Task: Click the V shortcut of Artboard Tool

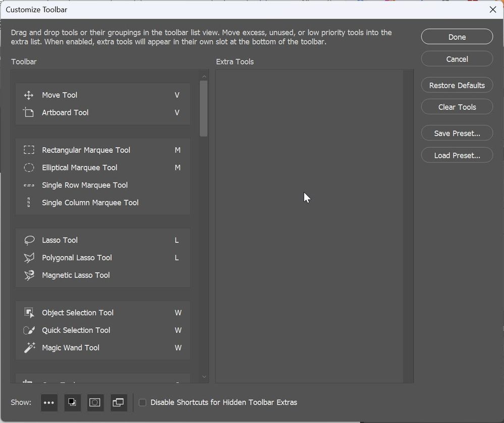Action: (177, 112)
